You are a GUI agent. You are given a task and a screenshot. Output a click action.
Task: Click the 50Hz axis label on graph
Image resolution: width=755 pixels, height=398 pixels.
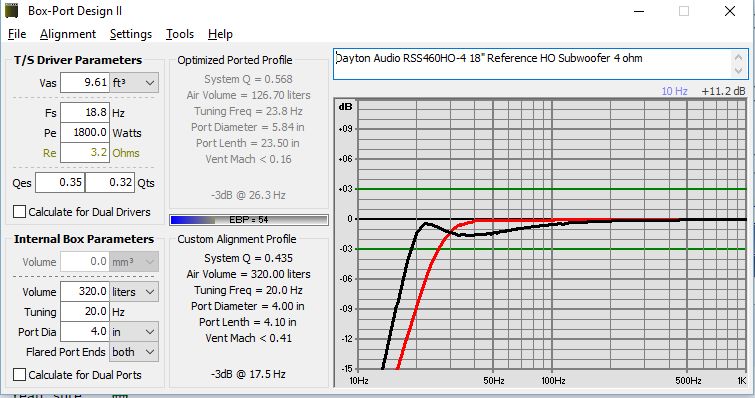(494, 381)
